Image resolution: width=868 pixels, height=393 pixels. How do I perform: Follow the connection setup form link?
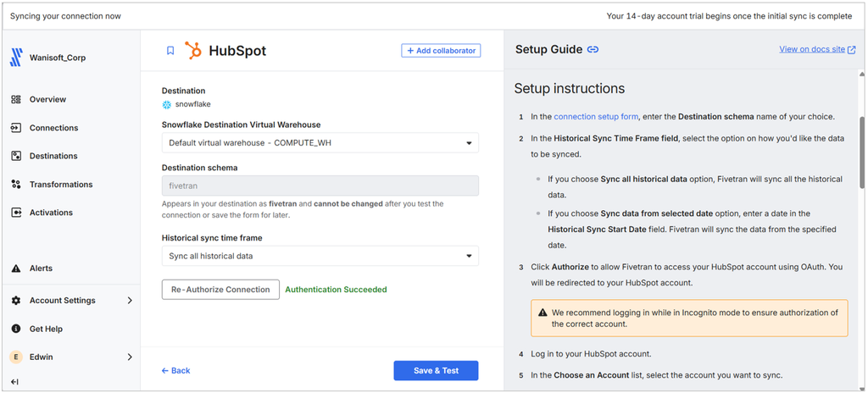(596, 117)
